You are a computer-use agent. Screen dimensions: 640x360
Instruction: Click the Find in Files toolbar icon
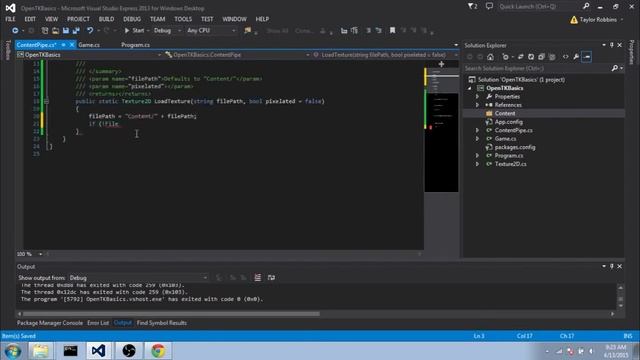tap(247, 31)
